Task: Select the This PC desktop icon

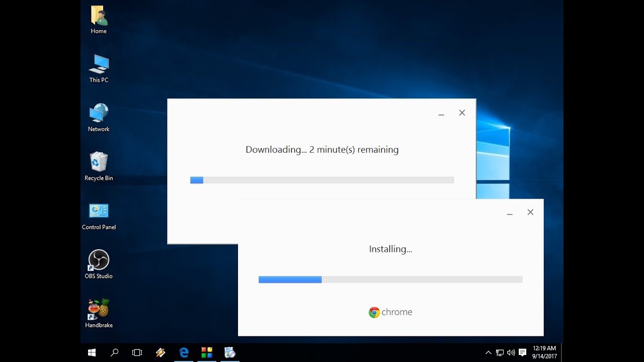Action: coord(99,68)
